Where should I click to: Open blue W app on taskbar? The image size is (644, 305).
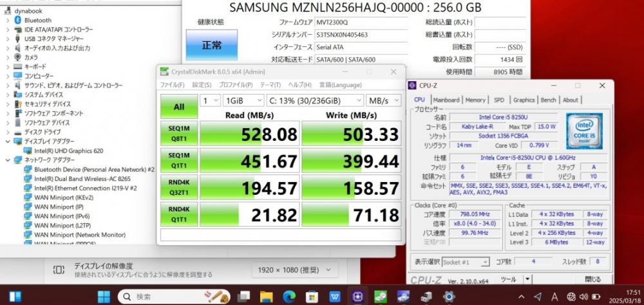(335, 297)
